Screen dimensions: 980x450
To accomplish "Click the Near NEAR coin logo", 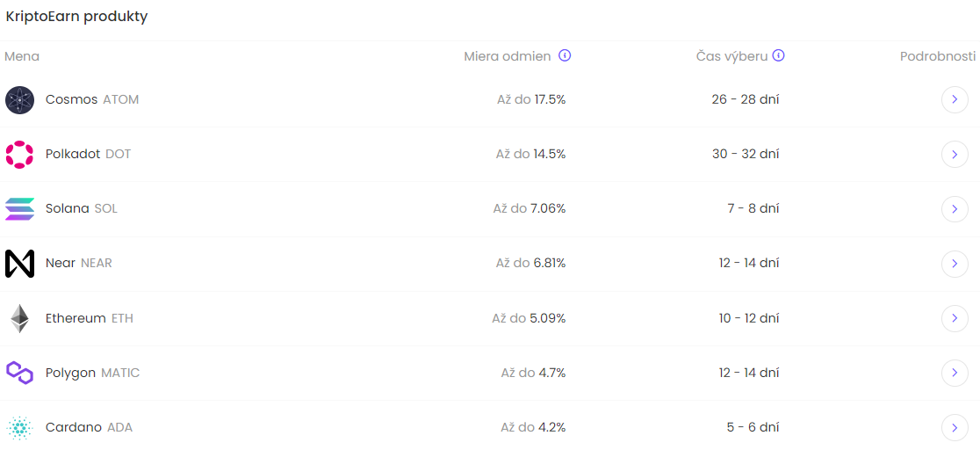I will coord(19,264).
